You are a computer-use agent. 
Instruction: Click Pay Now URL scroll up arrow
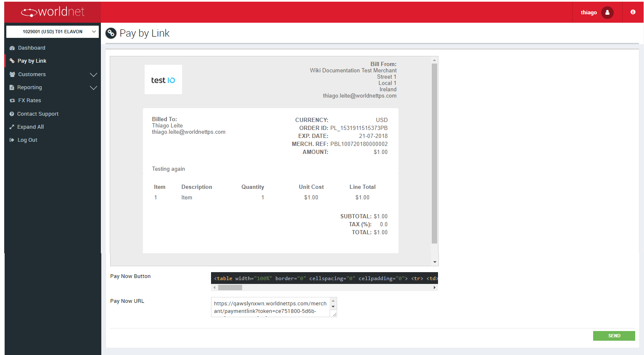(x=333, y=301)
